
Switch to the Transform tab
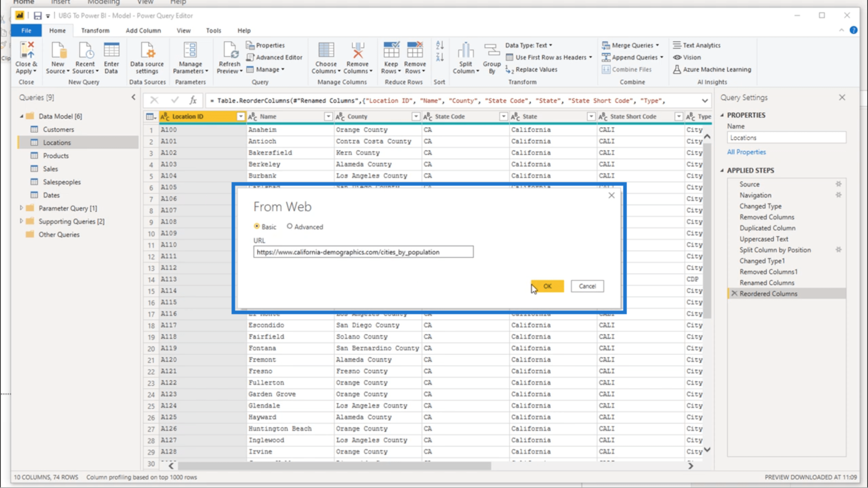(95, 30)
